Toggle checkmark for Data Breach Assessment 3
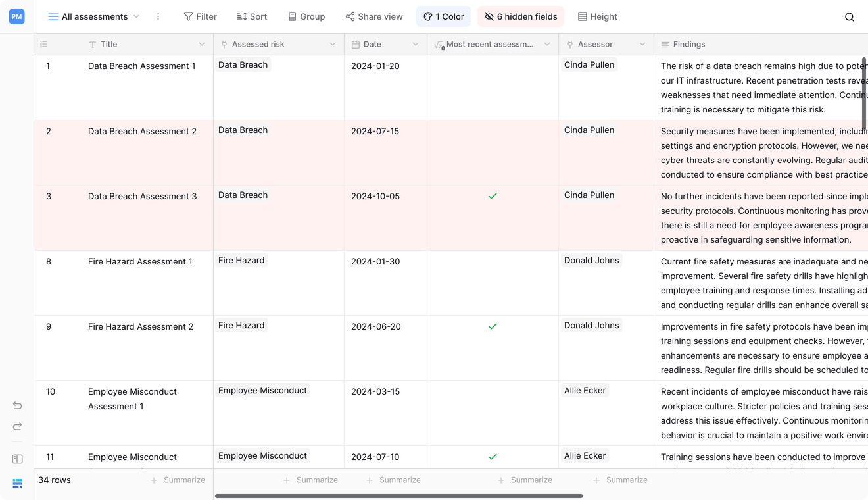This screenshot has height=500, width=868. [493, 196]
